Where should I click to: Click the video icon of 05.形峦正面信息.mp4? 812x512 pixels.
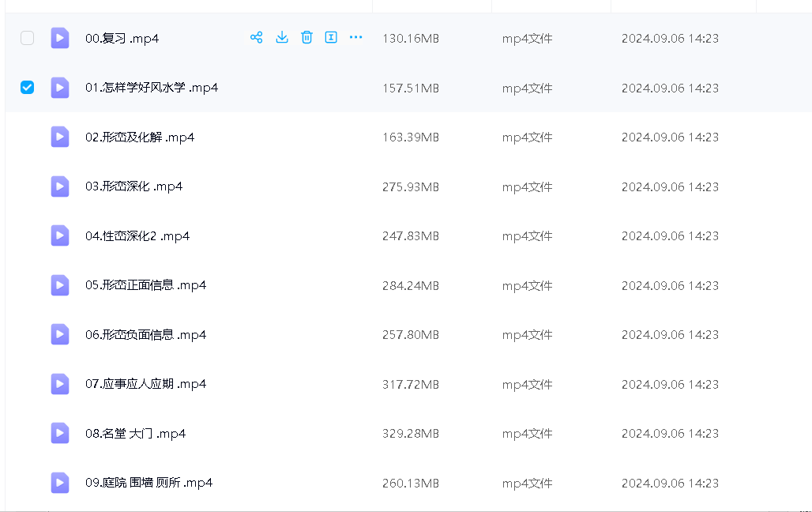pyautogui.click(x=60, y=285)
